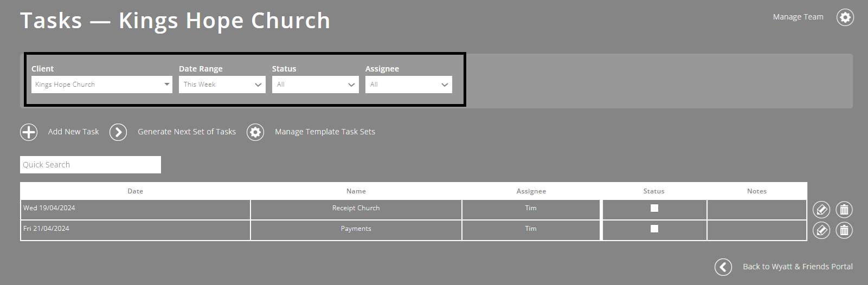Click the Add New Task plus icon

click(29, 132)
